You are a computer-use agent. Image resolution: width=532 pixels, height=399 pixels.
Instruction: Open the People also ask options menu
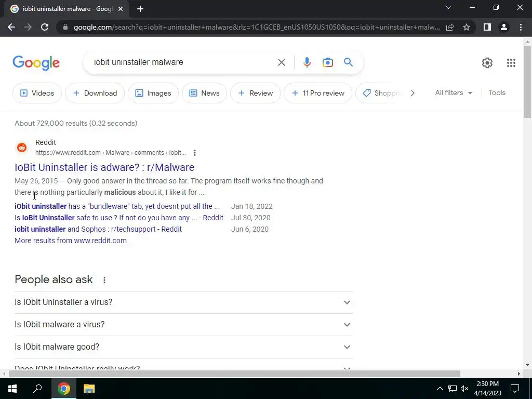tap(104, 280)
